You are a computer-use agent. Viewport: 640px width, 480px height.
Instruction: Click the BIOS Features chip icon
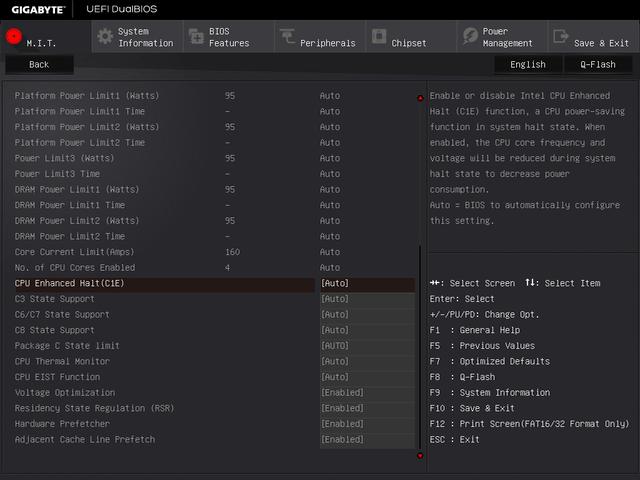(x=195, y=37)
